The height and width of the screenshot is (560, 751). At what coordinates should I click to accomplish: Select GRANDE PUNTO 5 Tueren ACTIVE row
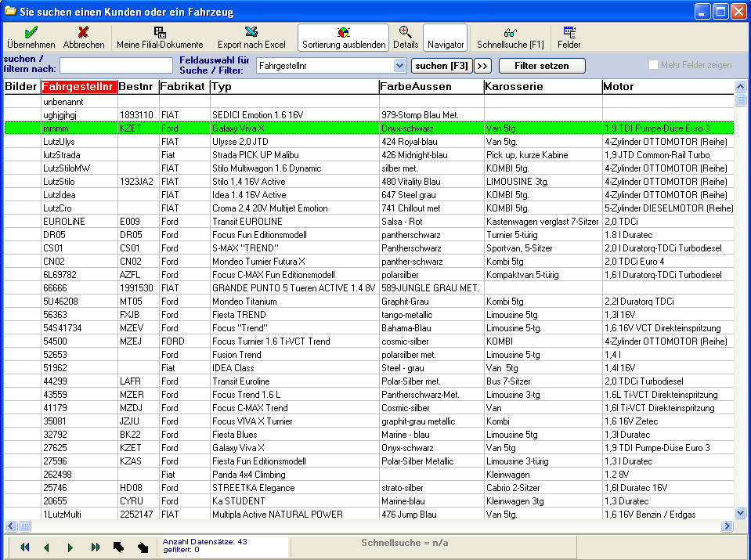pos(369,288)
